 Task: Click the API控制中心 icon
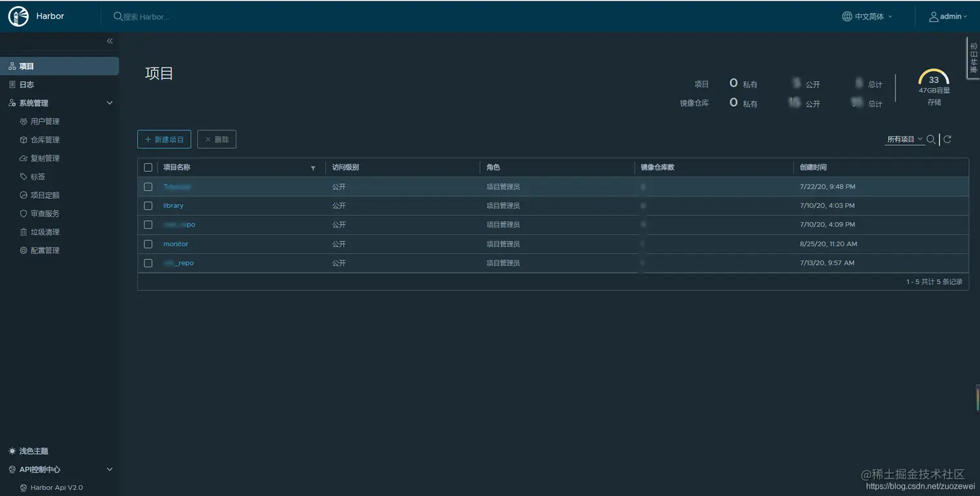[12, 469]
